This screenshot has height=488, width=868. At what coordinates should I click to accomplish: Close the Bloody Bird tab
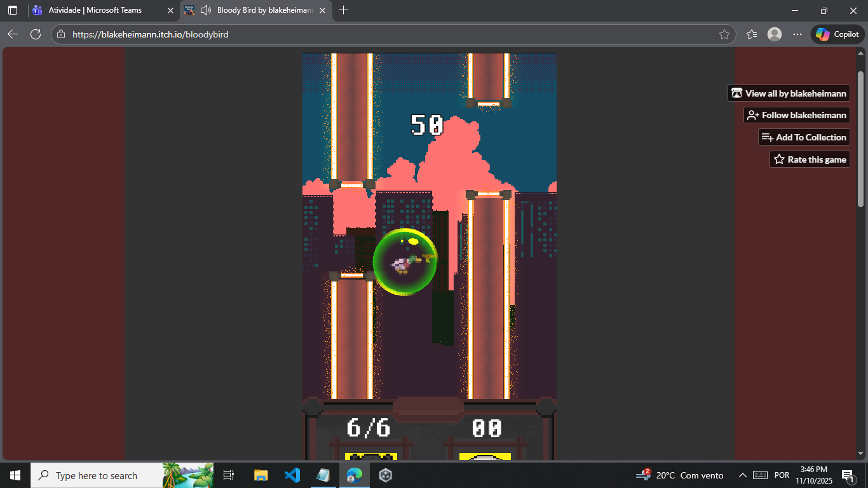322,10
